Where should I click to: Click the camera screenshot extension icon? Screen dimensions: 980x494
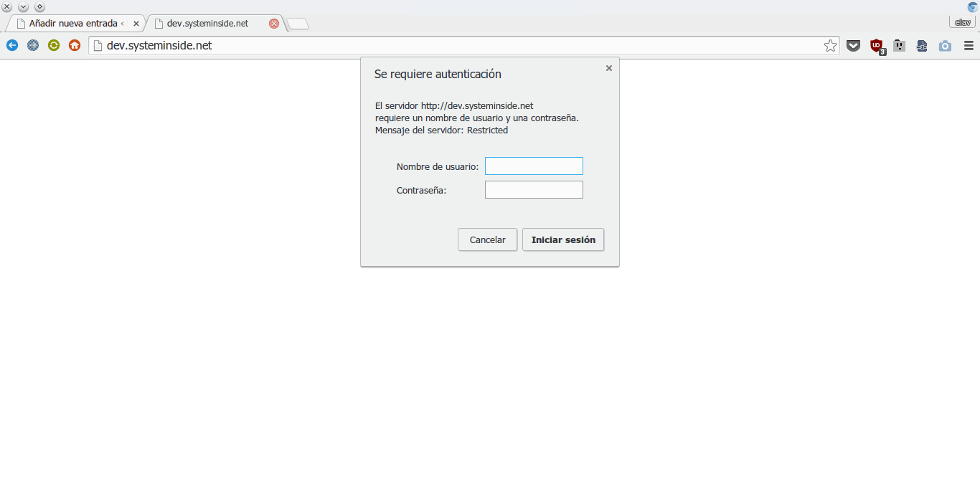(945, 45)
